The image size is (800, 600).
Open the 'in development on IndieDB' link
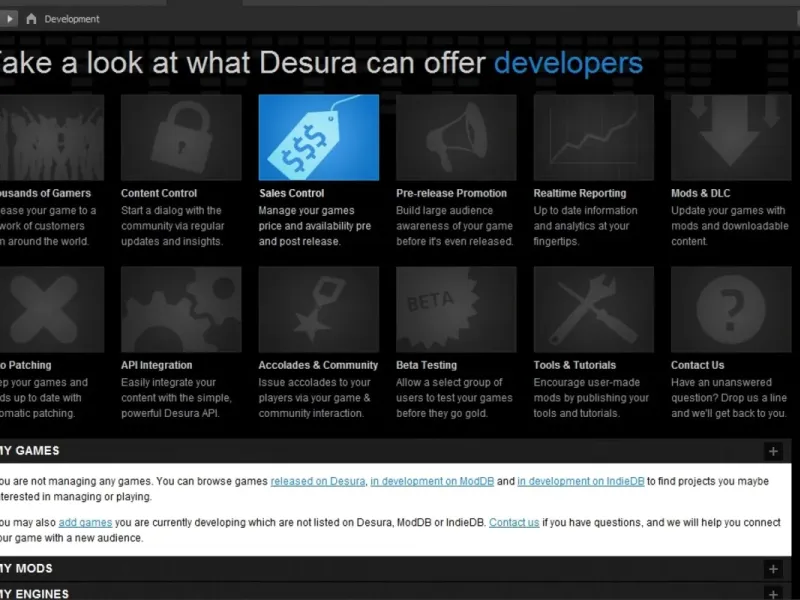coord(581,481)
